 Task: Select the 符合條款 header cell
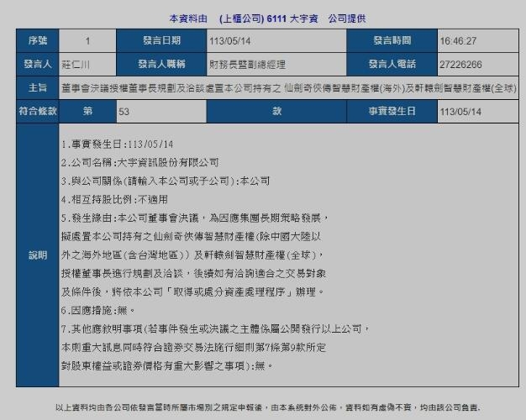click(38, 112)
